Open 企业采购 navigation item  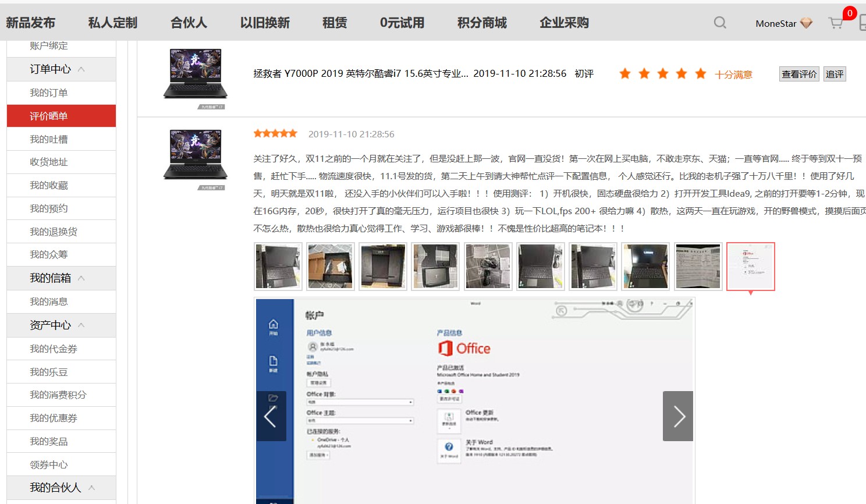pyautogui.click(x=564, y=23)
